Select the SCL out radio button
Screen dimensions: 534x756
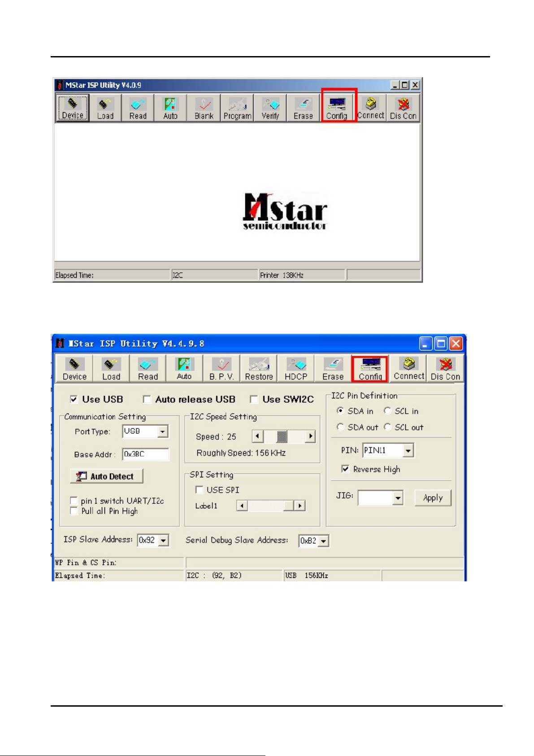pyautogui.click(x=388, y=427)
